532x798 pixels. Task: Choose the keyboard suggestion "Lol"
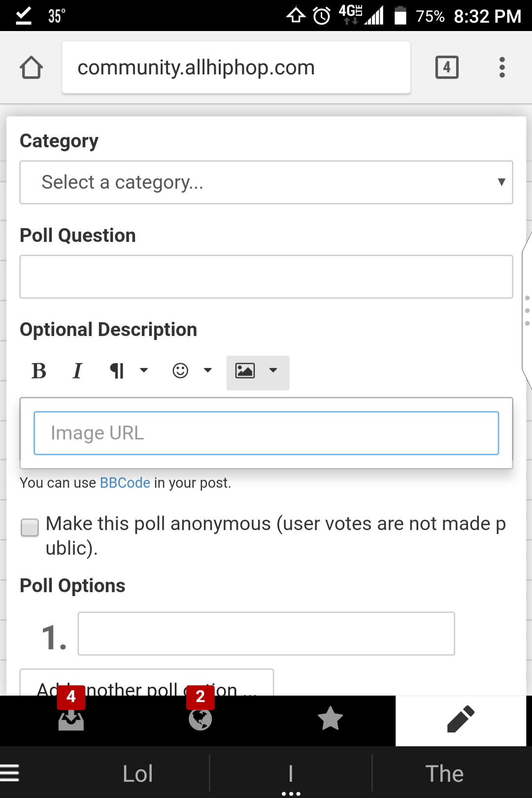pyautogui.click(x=138, y=774)
